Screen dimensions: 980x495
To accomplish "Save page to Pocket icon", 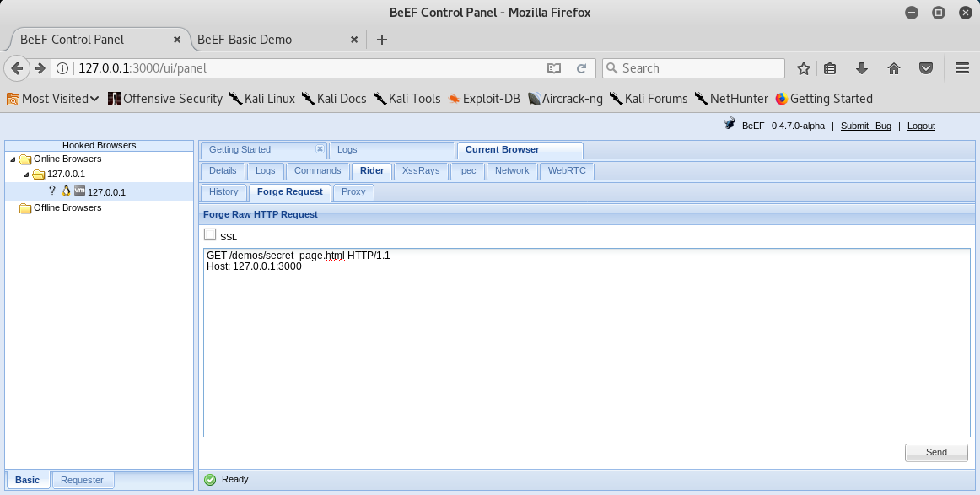I will [926, 68].
